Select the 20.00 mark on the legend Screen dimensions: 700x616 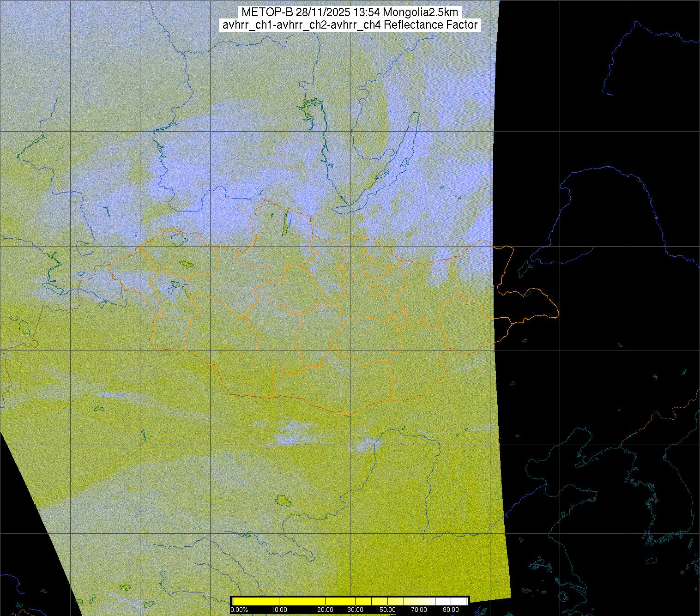[x=326, y=610]
